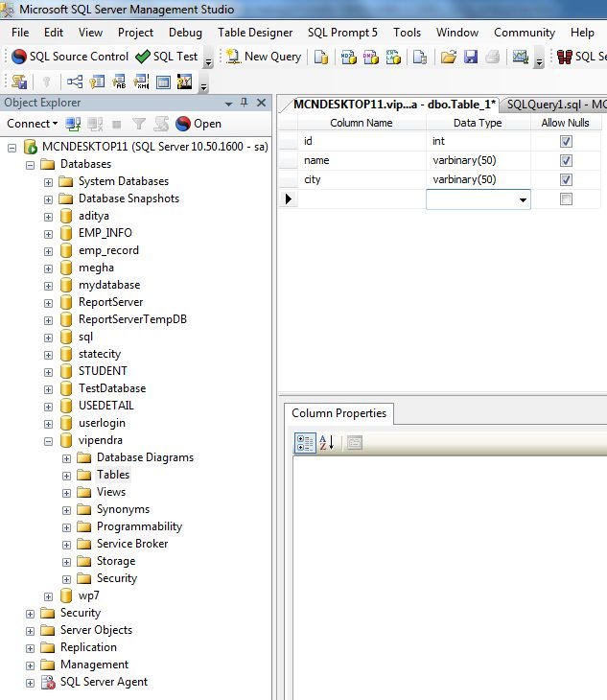Open the File menu
Image resolution: width=607 pixels, height=700 pixels.
click(x=20, y=33)
